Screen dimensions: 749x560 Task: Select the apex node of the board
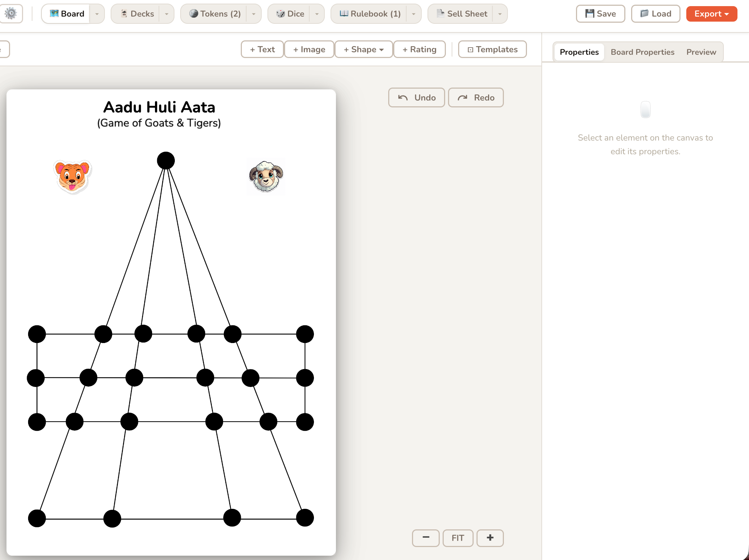(x=166, y=160)
